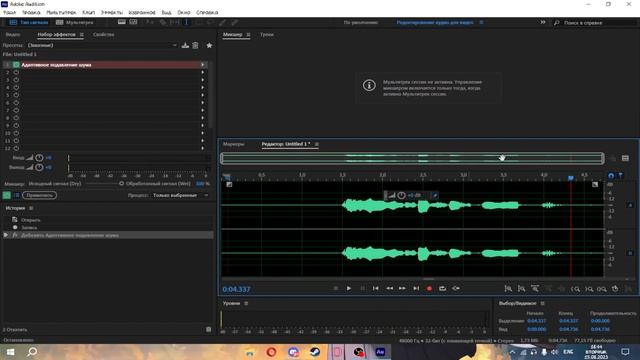Click the Rewind transport icon

[389, 289]
